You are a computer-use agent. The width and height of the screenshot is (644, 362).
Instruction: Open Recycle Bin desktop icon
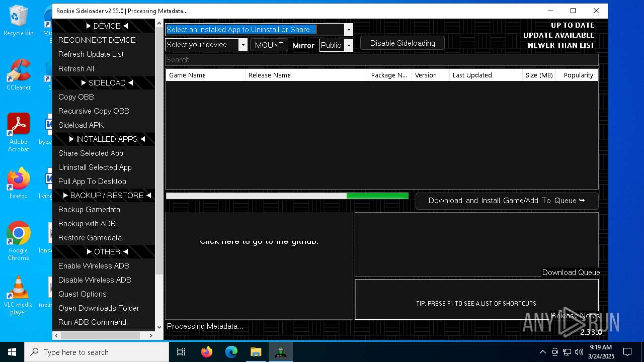coord(19,21)
